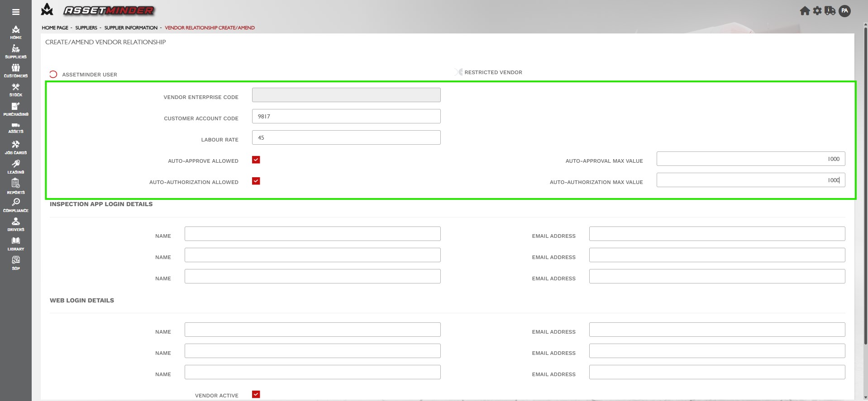This screenshot has height=401, width=868.
Task: Toggle the Restricted Vendor option
Action: click(x=458, y=72)
